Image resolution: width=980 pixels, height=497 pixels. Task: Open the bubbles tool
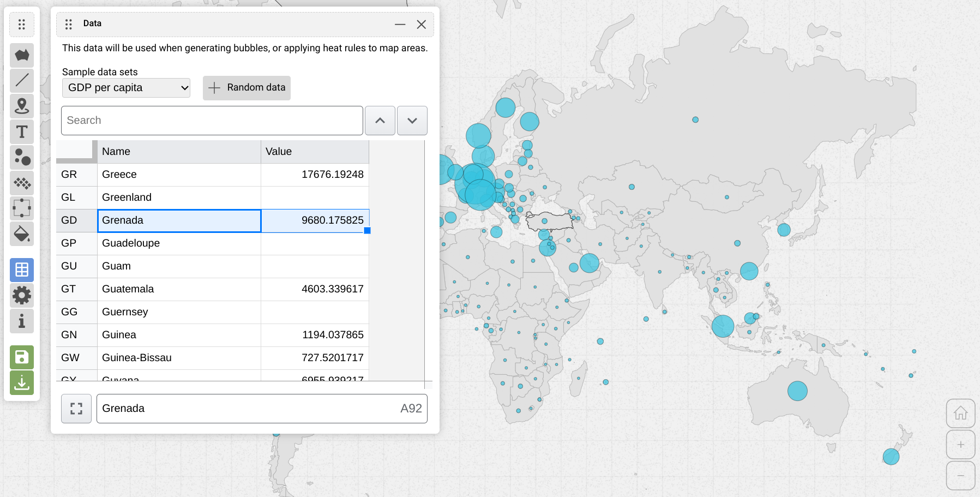point(22,157)
